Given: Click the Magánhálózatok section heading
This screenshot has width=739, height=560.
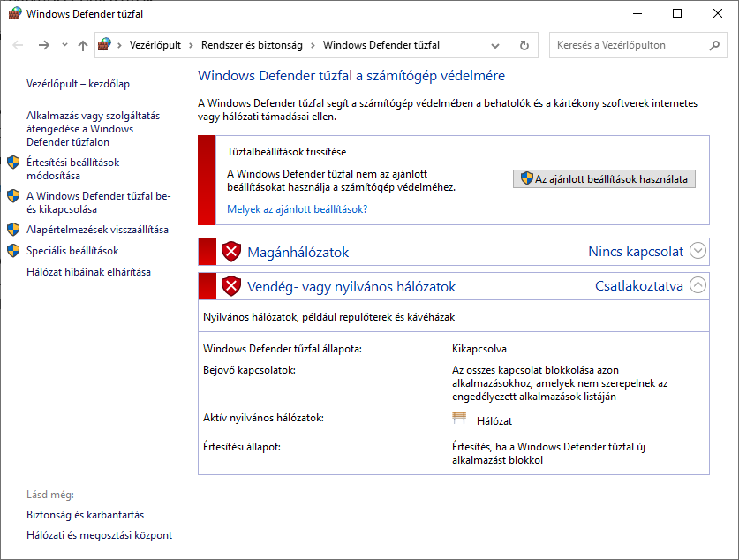Looking at the screenshot, I should pos(298,253).
